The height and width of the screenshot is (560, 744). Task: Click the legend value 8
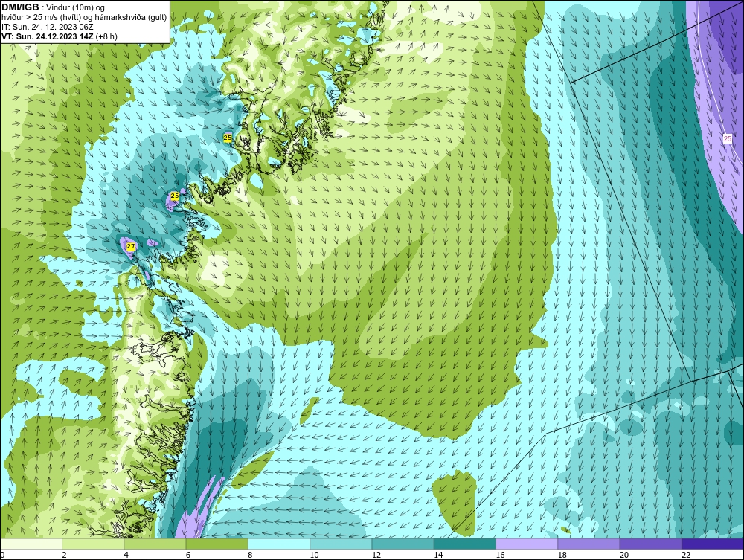[250, 555]
